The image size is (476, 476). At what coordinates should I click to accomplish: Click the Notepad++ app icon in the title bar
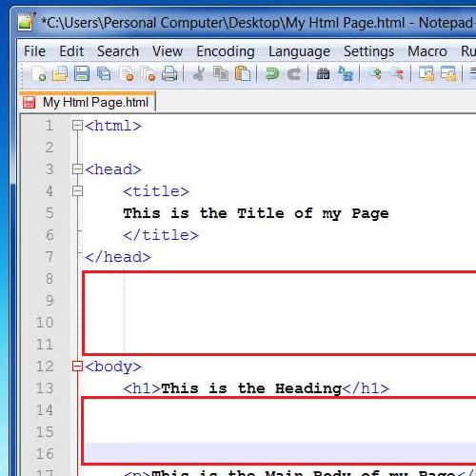click(27, 22)
